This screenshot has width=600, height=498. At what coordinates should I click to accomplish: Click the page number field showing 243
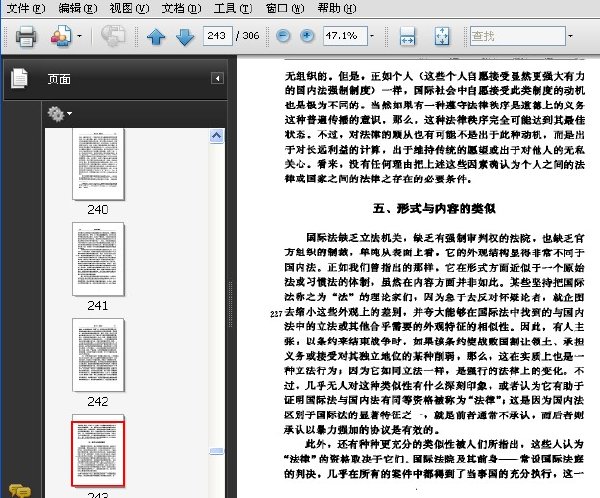tap(217, 36)
